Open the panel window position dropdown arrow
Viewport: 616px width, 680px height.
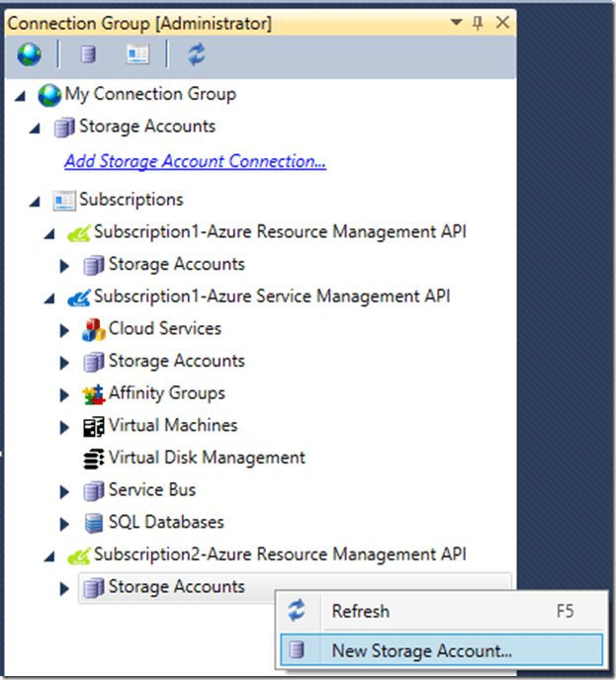(456, 22)
